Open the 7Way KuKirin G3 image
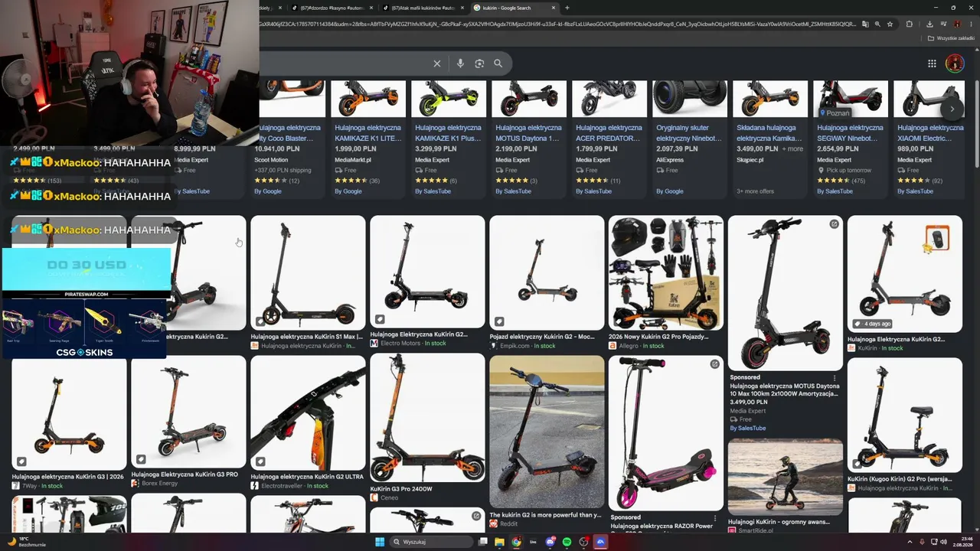Screen dimensions: 980x551 pyautogui.click(x=69, y=413)
